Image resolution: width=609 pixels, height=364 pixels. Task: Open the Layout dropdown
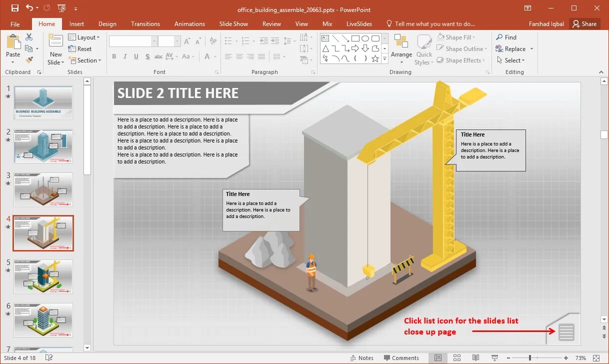[x=84, y=37]
